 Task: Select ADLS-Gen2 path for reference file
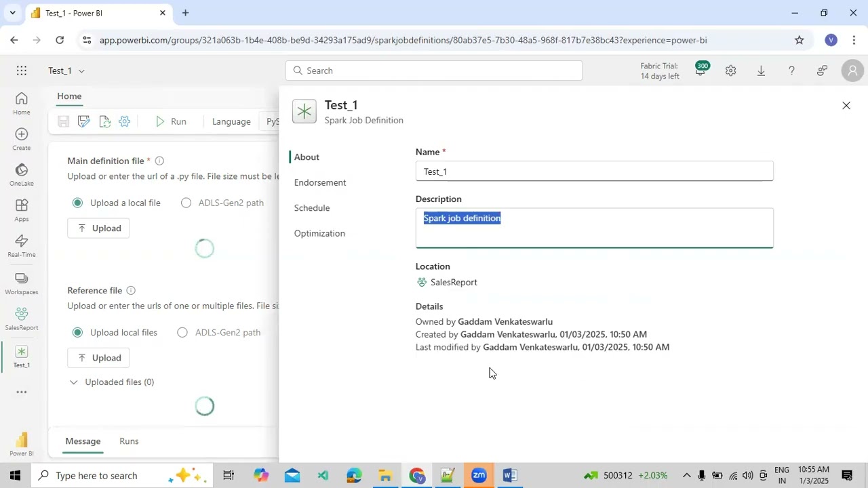point(182,332)
